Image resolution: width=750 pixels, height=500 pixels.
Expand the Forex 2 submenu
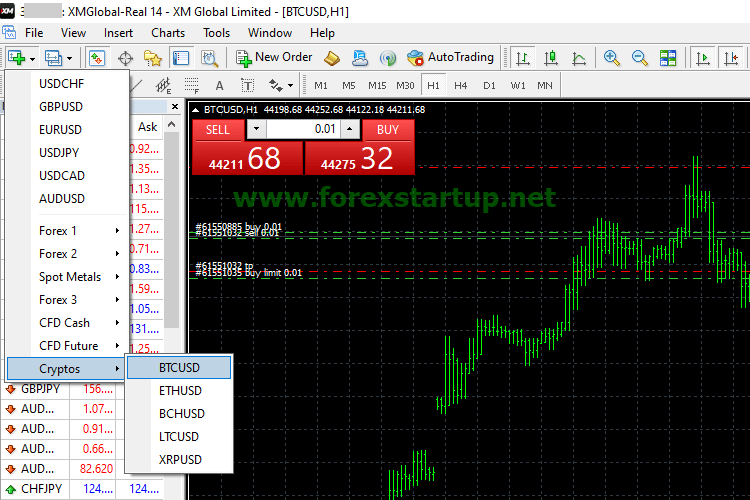point(66,254)
